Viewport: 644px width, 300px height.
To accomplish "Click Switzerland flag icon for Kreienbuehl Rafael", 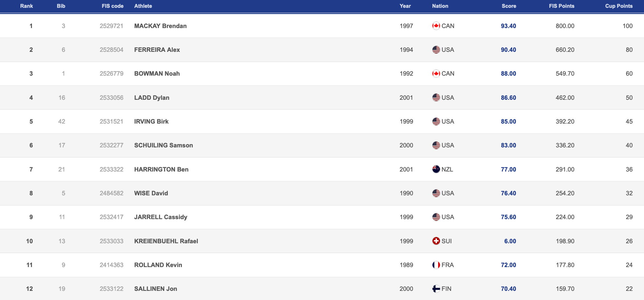I will (x=436, y=241).
